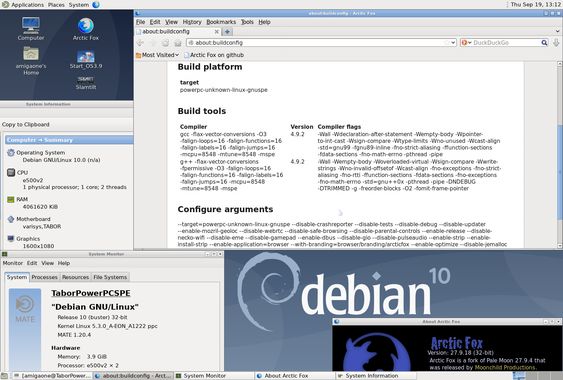Switch to amigaone@TaborPower taskbar entry

pos(52,376)
